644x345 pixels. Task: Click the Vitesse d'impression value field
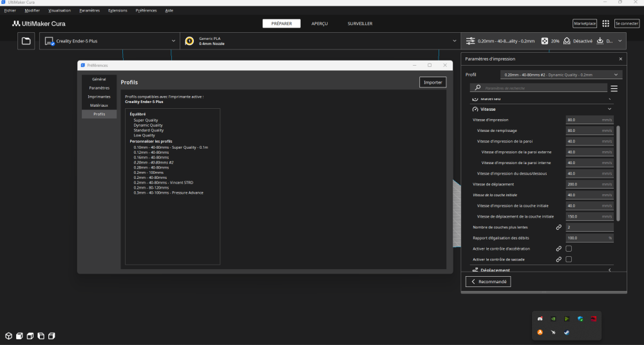(589, 120)
